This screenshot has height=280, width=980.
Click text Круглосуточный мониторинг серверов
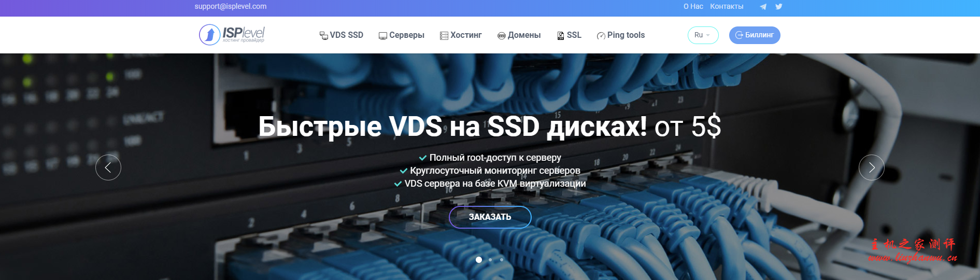495,171
